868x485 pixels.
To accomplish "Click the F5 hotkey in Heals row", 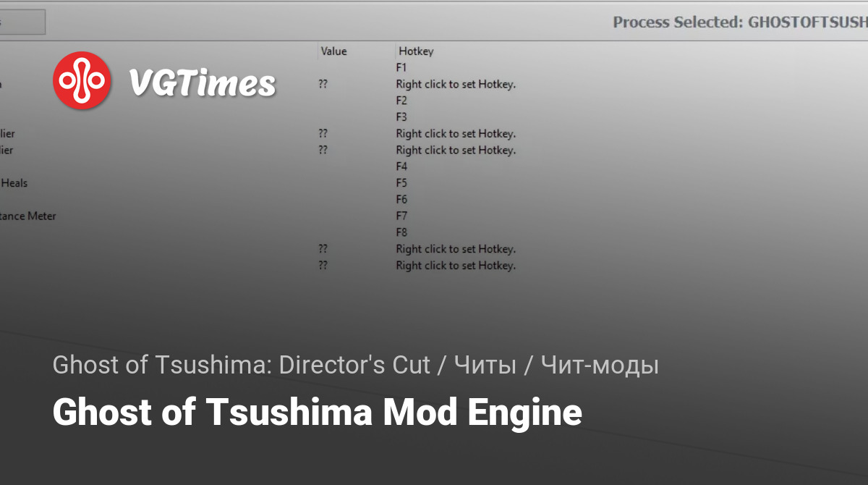I will (402, 183).
